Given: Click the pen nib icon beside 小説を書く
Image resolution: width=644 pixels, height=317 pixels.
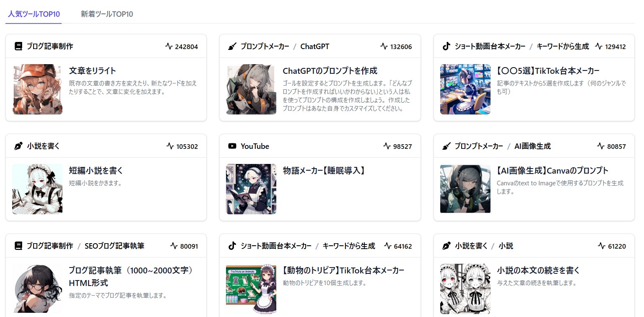Looking at the screenshot, I should [18, 146].
